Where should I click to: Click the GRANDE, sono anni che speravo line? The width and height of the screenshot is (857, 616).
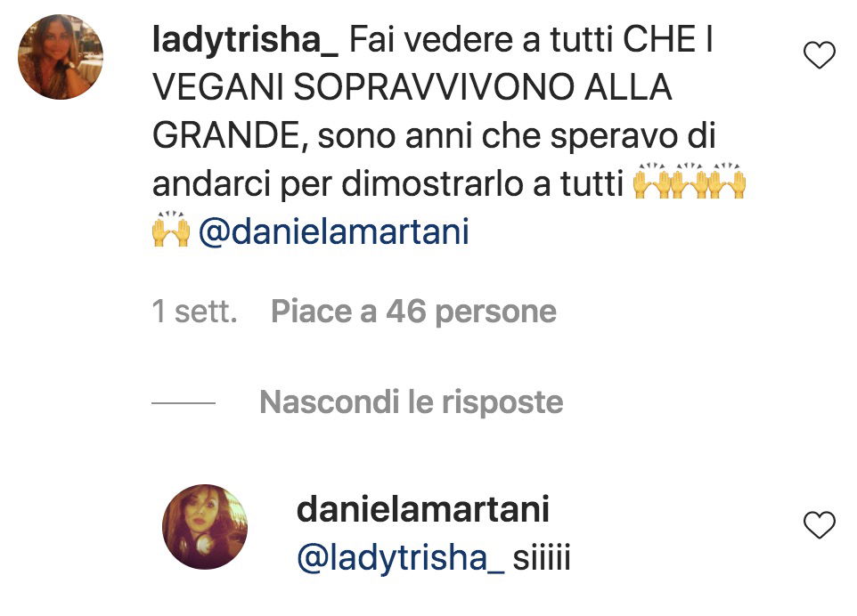[x=434, y=135]
